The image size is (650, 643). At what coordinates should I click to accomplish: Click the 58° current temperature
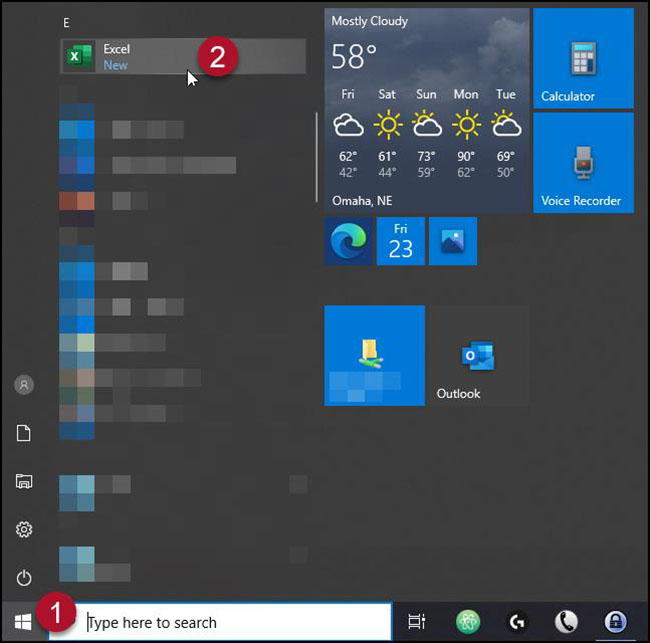point(354,56)
